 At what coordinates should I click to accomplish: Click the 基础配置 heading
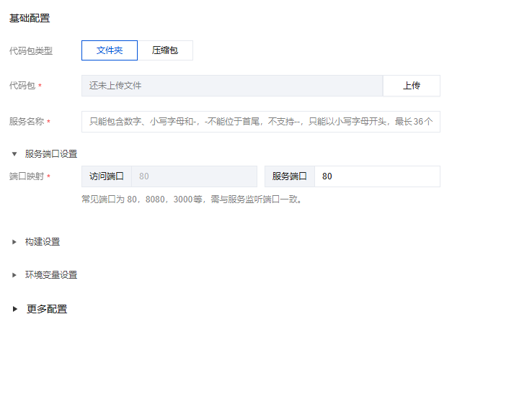(x=30, y=18)
